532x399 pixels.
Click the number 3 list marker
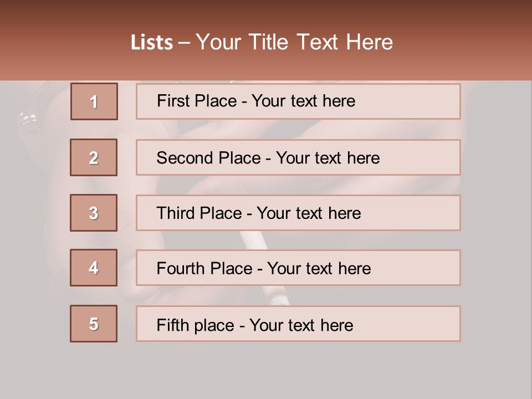click(94, 213)
